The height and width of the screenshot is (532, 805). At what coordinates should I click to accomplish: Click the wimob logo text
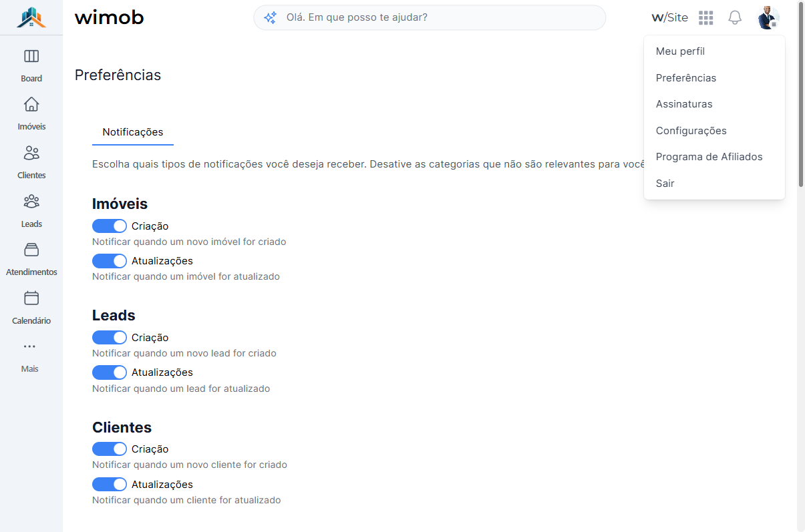click(x=109, y=17)
